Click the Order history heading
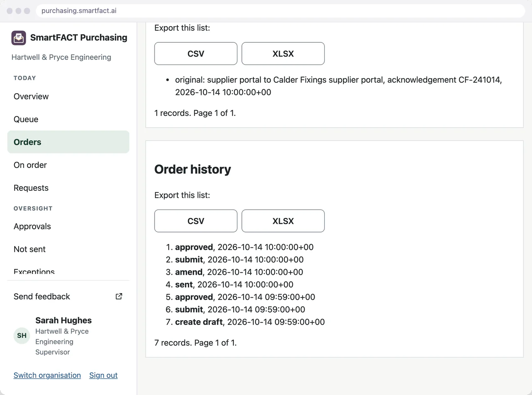The height and width of the screenshot is (395, 532). (x=192, y=169)
